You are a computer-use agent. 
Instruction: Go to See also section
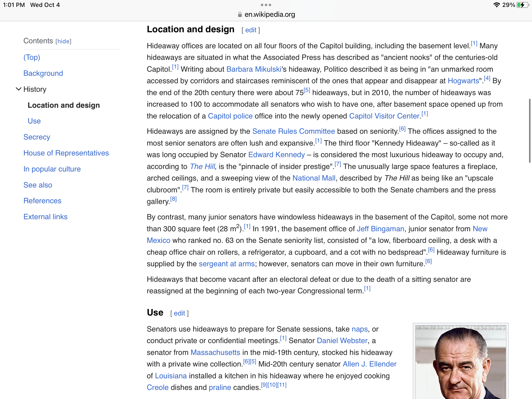[38, 185]
